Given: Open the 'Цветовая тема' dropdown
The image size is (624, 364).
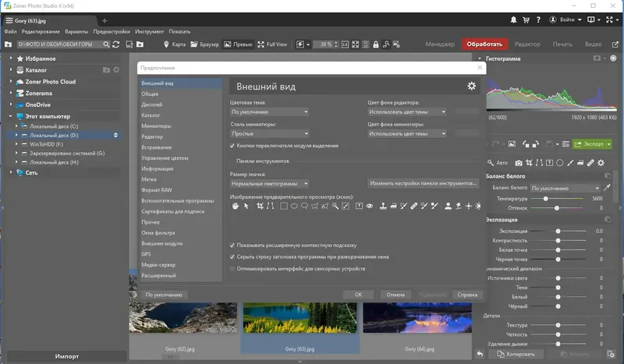Looking at the screenshot, I should (x=270, y=112).
